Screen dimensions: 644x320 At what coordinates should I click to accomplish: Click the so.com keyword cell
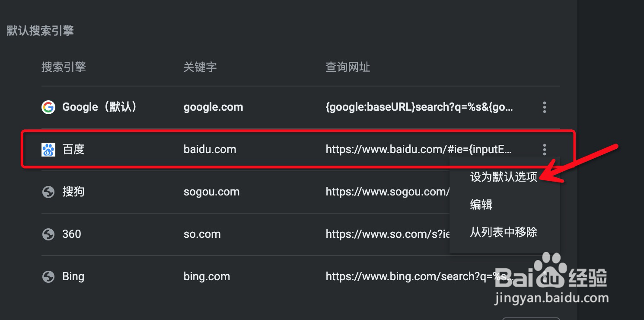coord(202,234)
